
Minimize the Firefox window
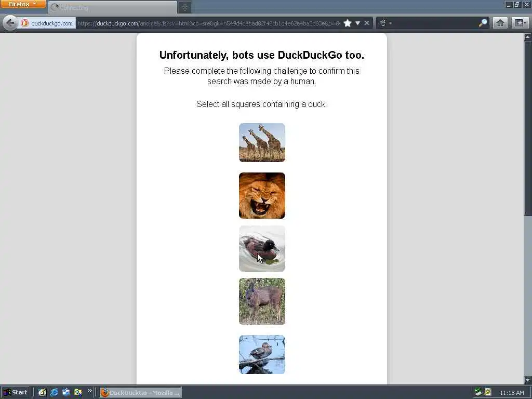[508, 4]
